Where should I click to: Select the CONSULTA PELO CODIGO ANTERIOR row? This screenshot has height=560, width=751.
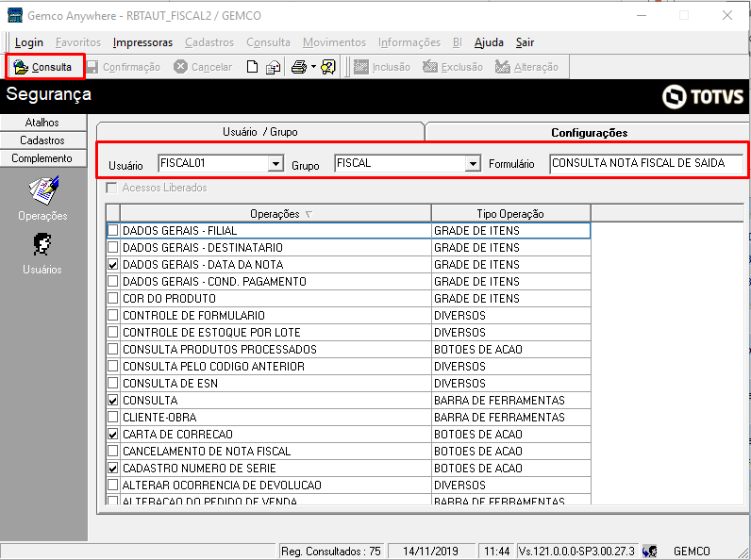pyautogui.click(x=348, y=366)
